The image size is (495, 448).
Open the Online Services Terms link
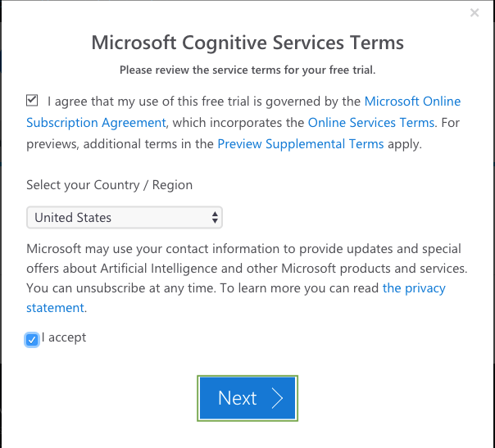pyautogui.click(x=371, y=122)
